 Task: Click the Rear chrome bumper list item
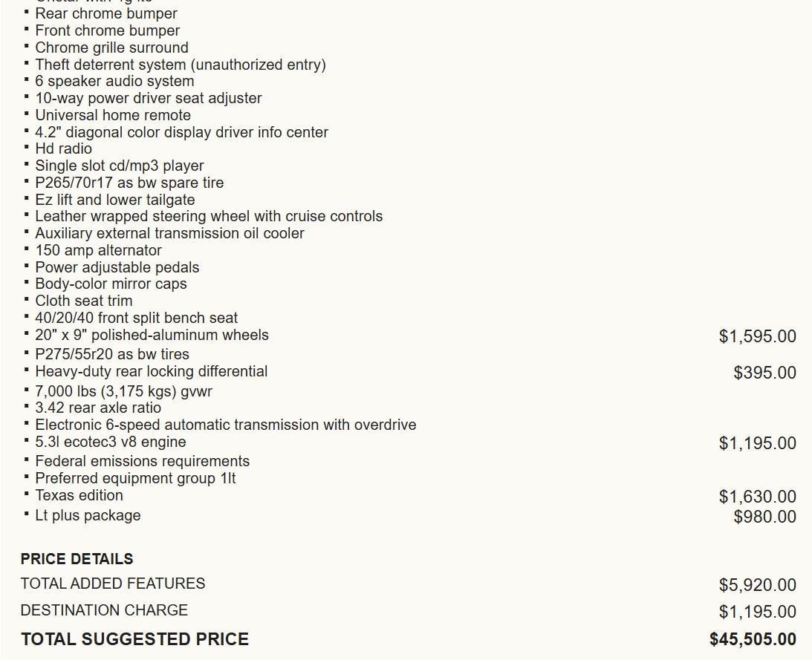click(106, 13)
